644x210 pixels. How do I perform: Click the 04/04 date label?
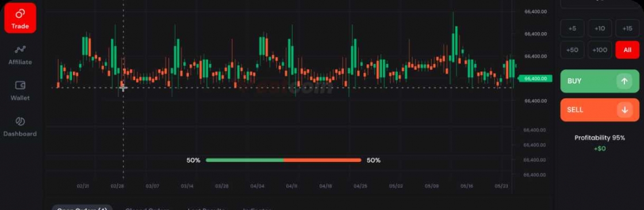click(257, 186)
